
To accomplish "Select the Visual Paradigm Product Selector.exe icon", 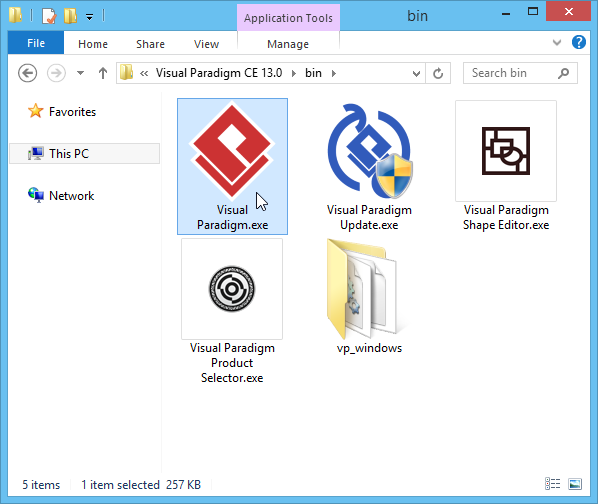I will point(232,289).
